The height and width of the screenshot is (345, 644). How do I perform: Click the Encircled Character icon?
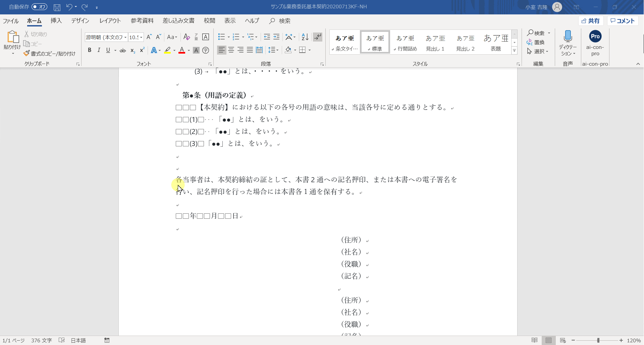coord(206,50)
